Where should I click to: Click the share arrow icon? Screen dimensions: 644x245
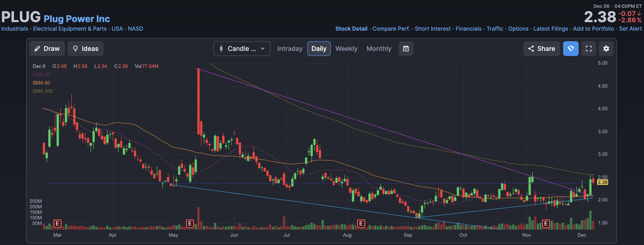tap(531, 49)
